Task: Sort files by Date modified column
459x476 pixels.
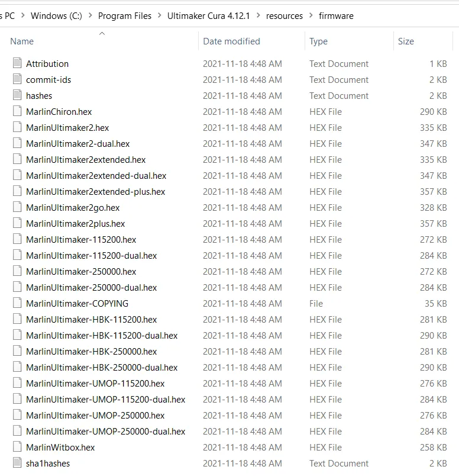Action: click(x=231, y=41)
